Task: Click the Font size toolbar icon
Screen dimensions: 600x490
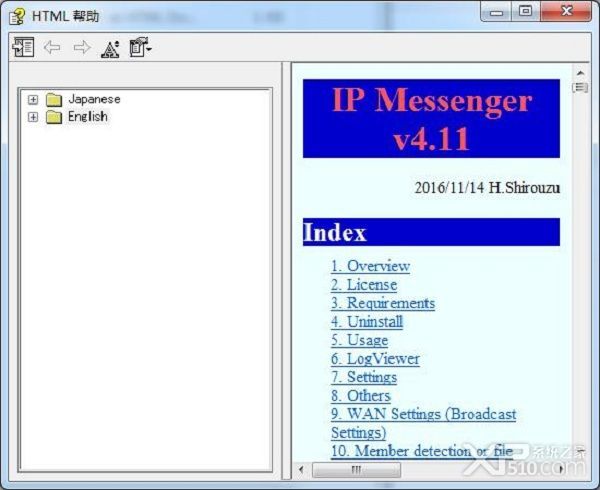Action: pyautogui.click(x=110, y=49)
